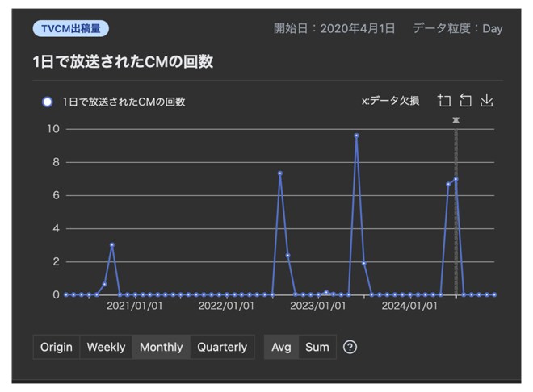
Task: Click the 開始日 2020年4月1日 label
Action: pos(334,29)
